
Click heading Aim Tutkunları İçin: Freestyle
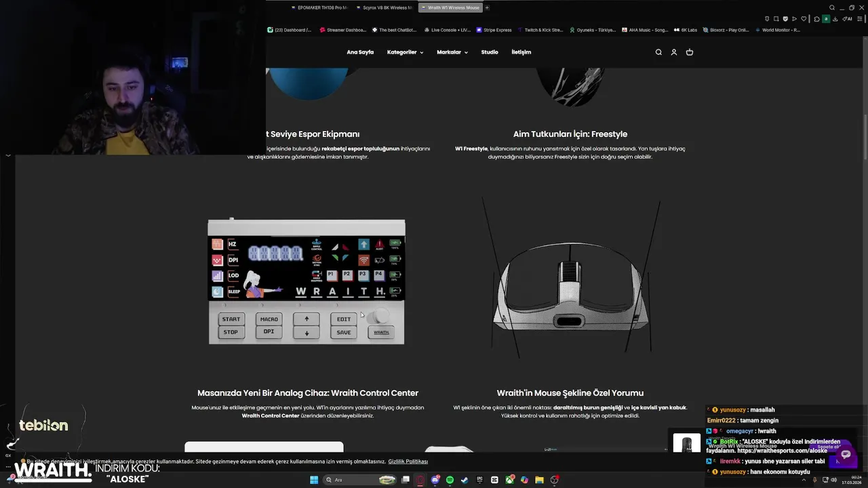[570, 134]
